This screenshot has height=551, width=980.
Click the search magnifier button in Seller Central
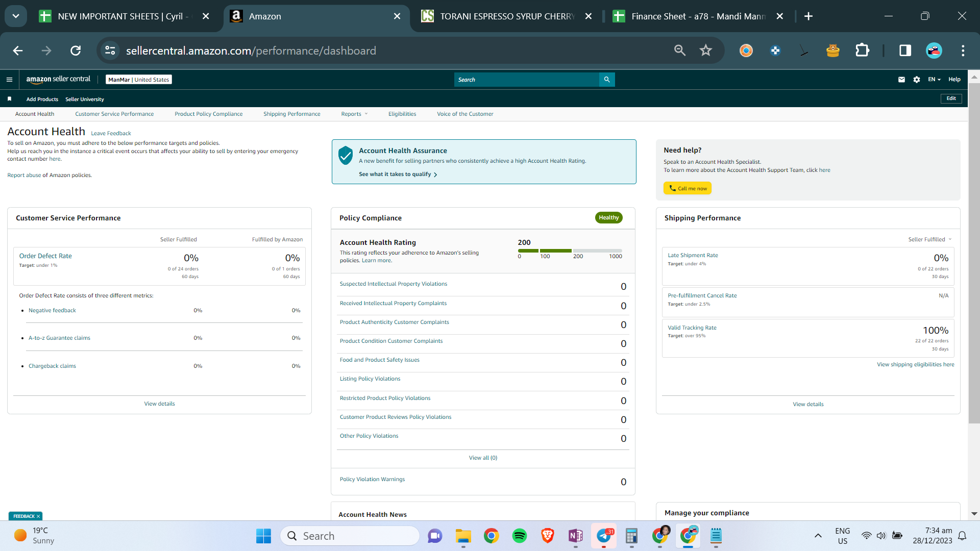[x=607, y=80]
